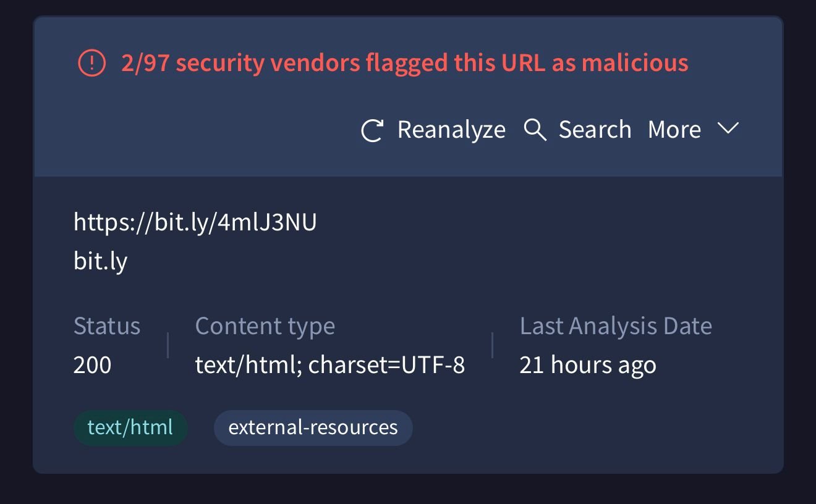Click the Search magnifying glass icon

pyautogui.click(x=535, y=130)
